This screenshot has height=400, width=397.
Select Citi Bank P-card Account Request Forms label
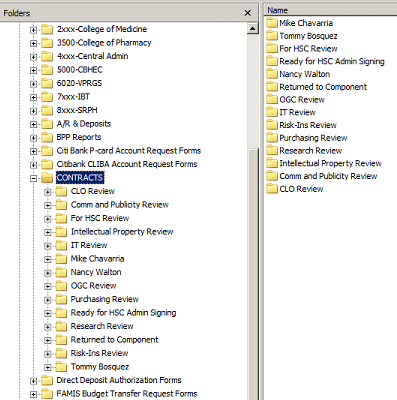pyautogui.click(x=129, y=151)
